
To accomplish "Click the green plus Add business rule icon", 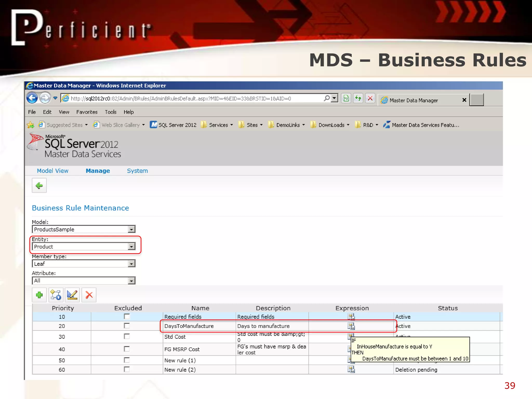I will 39,295.
